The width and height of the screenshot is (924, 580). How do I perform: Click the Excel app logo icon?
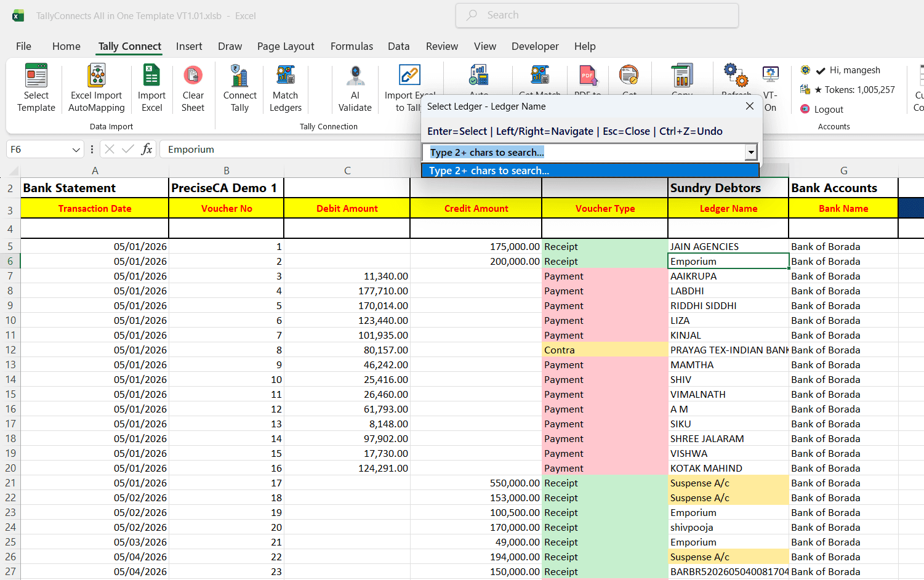(x=18, y=15)
